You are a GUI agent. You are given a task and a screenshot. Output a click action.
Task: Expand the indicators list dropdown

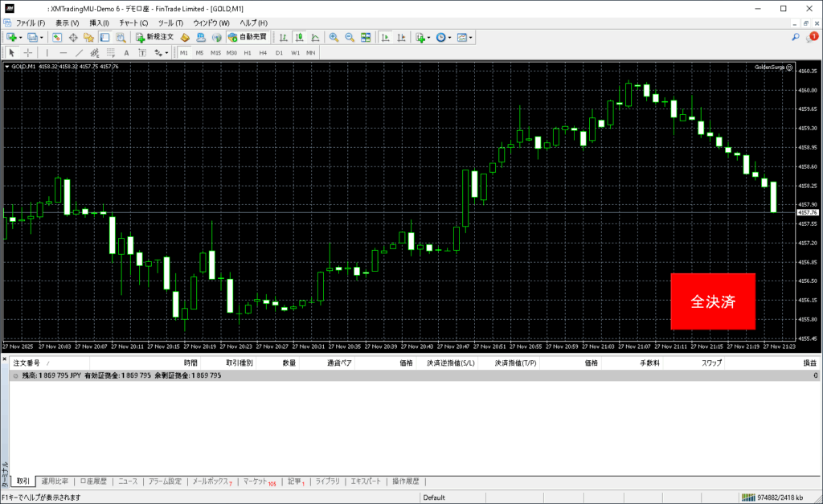429,37
